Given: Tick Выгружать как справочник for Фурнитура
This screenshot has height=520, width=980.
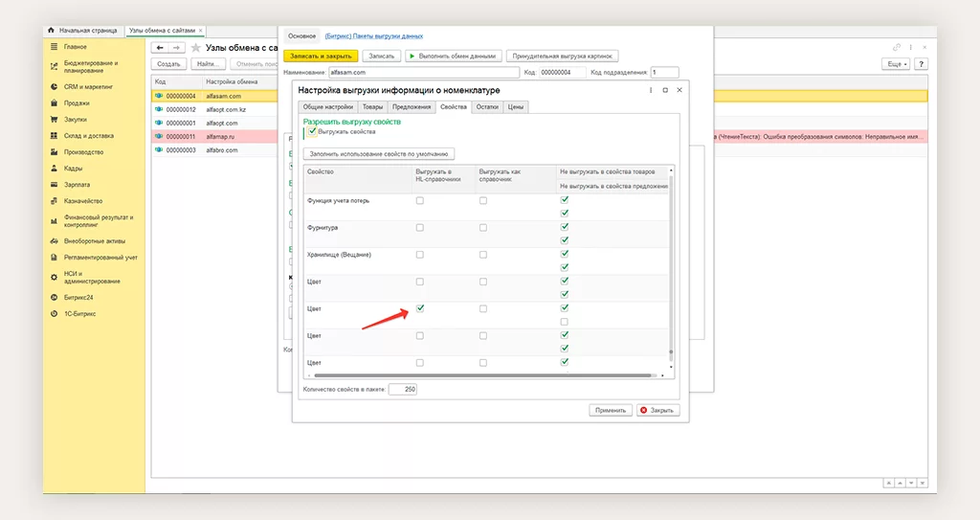Looking at the screenshot, I should coord(483,227).
